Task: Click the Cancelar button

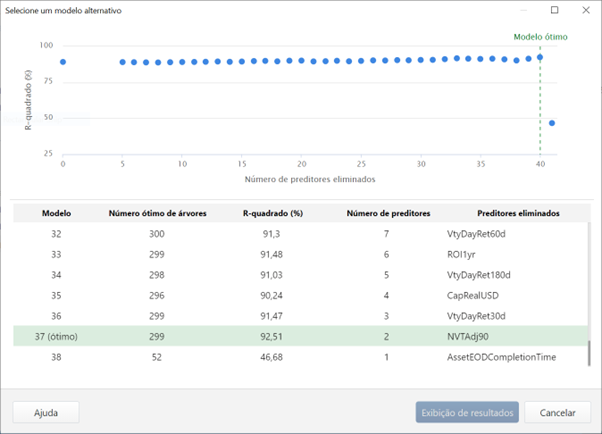Action: (557, 412)
